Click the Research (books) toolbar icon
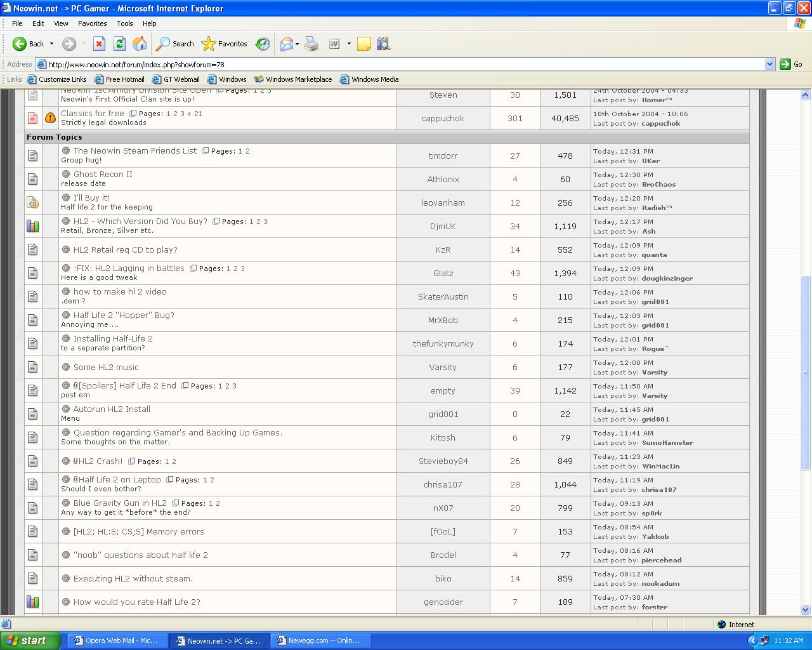812x650 pixels. tap(383, 44)
